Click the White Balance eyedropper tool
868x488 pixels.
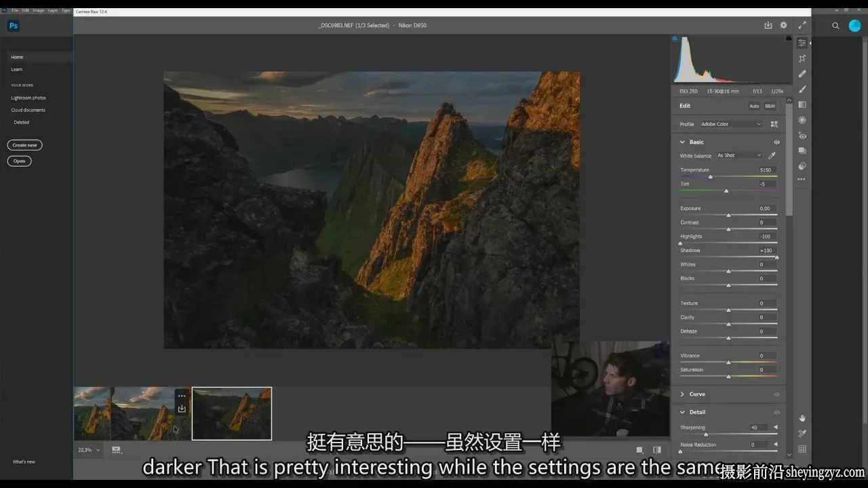pyautogui.click(x=772, y=155)
